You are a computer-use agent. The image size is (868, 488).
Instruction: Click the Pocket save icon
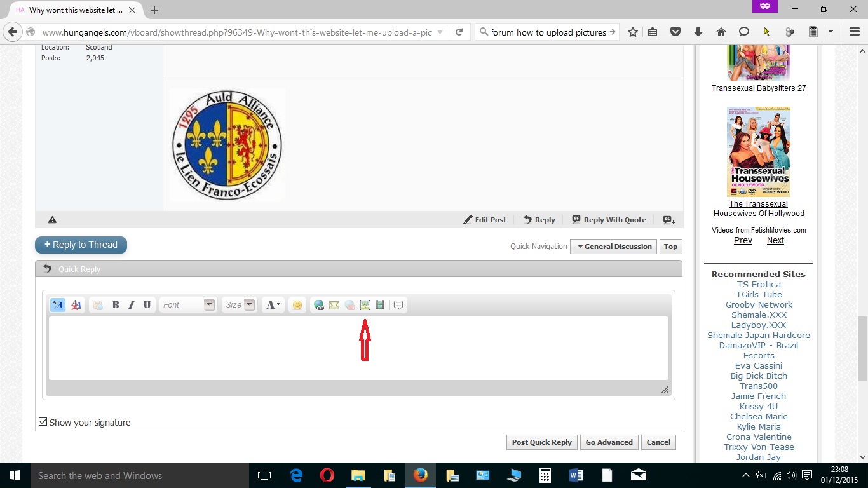coord(676,32)
